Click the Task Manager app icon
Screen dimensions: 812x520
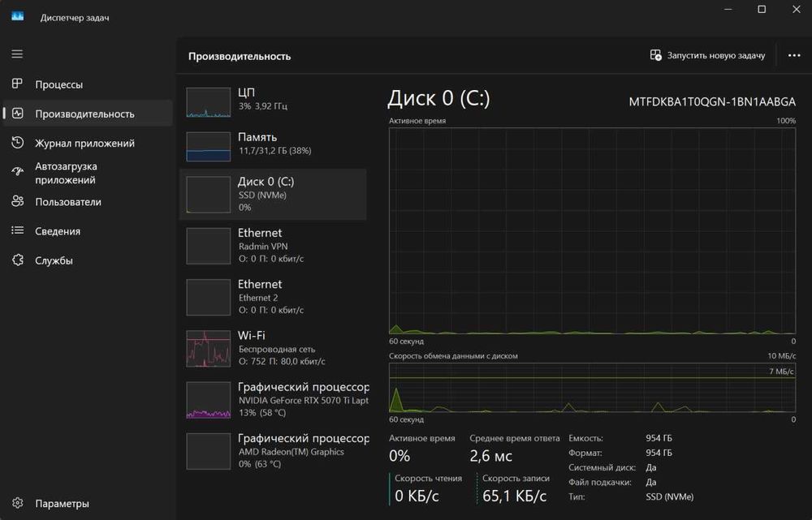[x=18, y=16]
